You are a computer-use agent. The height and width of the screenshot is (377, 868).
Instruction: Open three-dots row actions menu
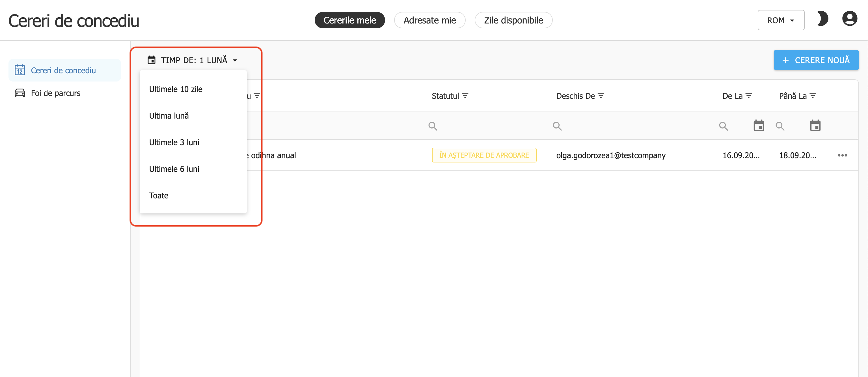842,155
